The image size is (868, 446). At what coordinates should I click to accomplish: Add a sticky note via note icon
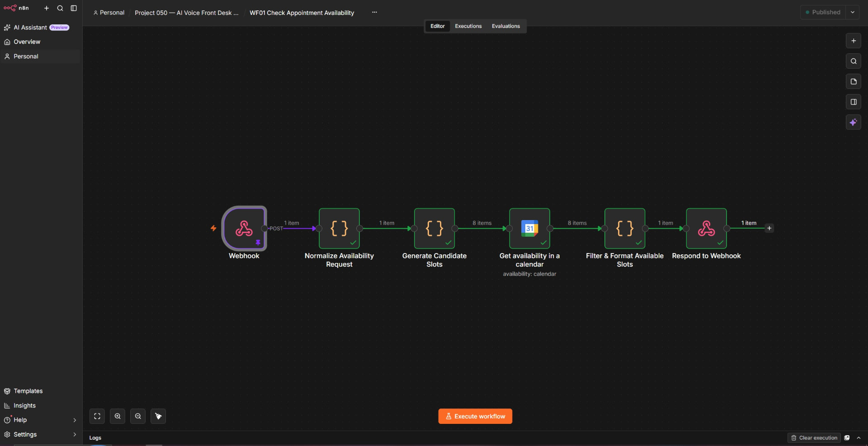click(854, 81)
